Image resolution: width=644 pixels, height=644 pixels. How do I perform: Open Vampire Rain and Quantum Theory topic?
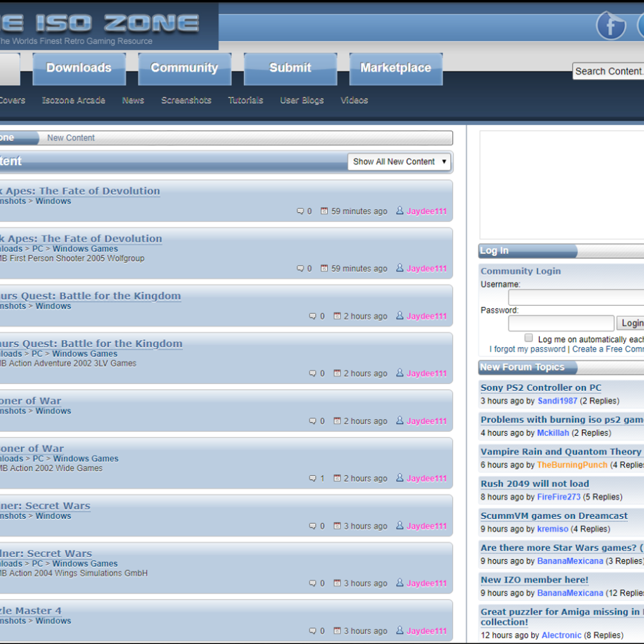561,452
